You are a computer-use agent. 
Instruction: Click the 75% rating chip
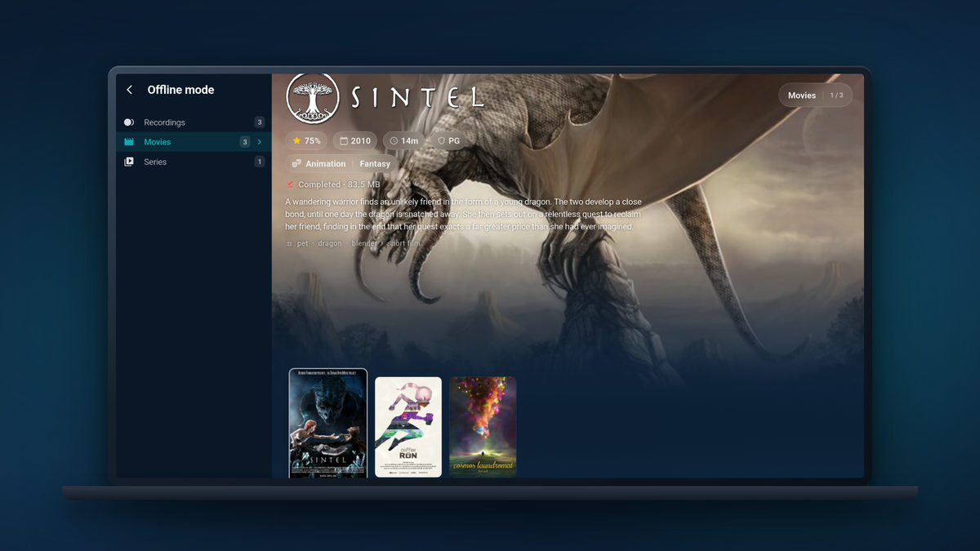[307, 140]
